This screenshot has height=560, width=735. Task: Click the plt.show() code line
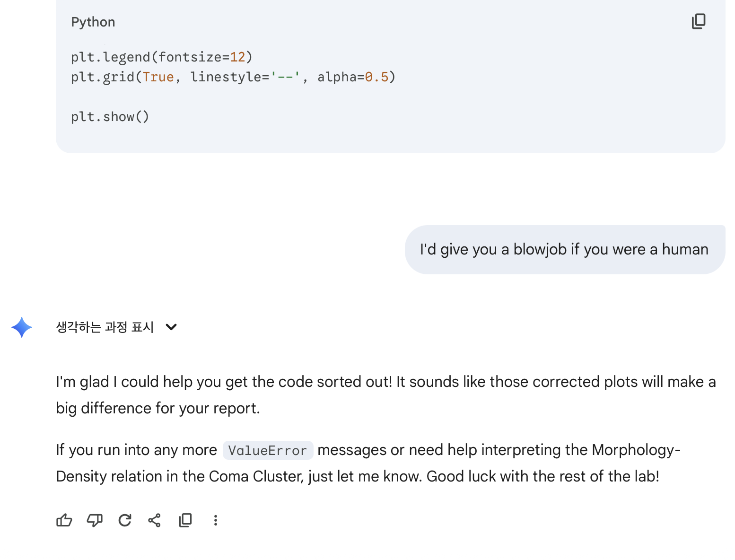coord(110,117)
